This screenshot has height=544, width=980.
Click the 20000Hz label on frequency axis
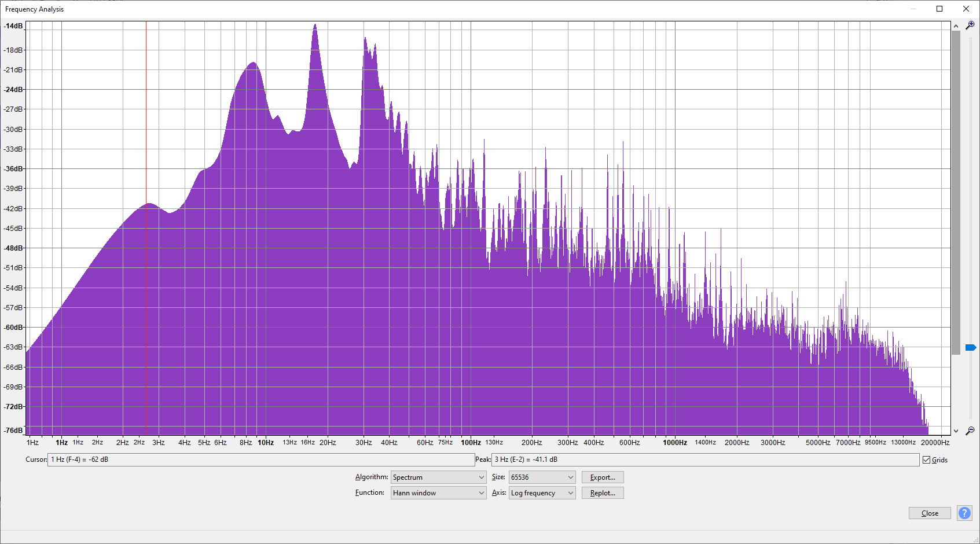pyautogui.click(x=935, y=443)
